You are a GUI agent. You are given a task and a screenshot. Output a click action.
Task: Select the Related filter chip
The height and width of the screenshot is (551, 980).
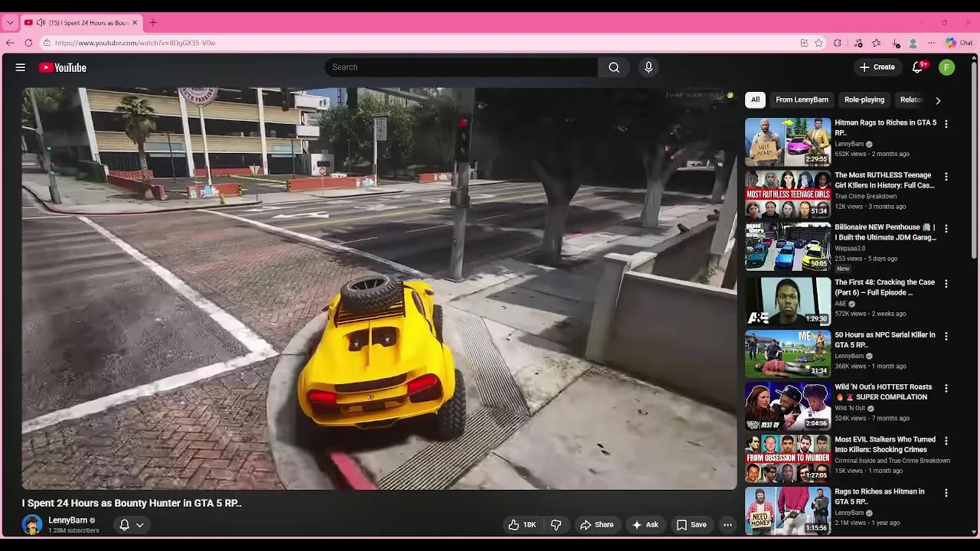[x=910, y=99]
